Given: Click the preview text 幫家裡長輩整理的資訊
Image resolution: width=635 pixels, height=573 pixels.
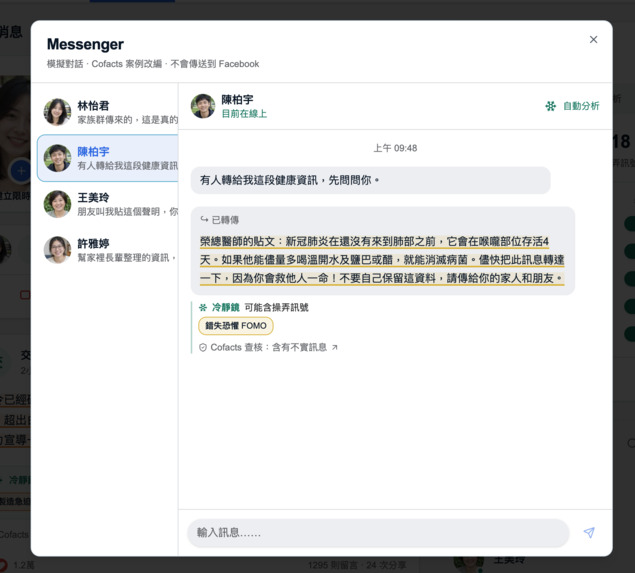Looking at the screenshot, I should pyautogui.click(x=126, y=258).
